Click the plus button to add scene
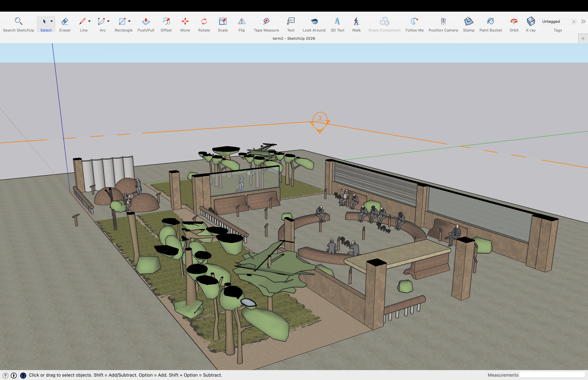 [x=583, y=39]
